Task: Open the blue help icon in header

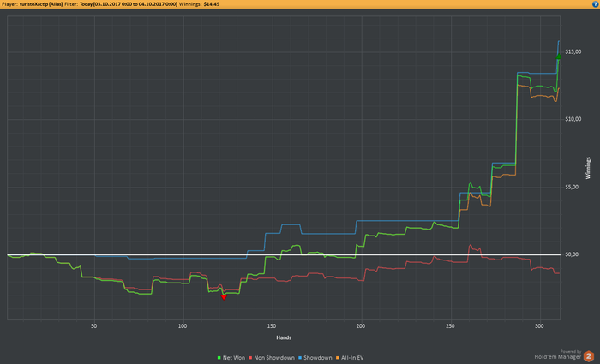Action: click(x=595, y=4)
